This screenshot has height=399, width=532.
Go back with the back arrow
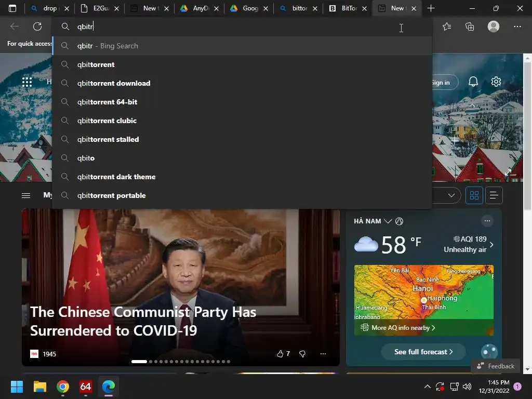(14, 26)
